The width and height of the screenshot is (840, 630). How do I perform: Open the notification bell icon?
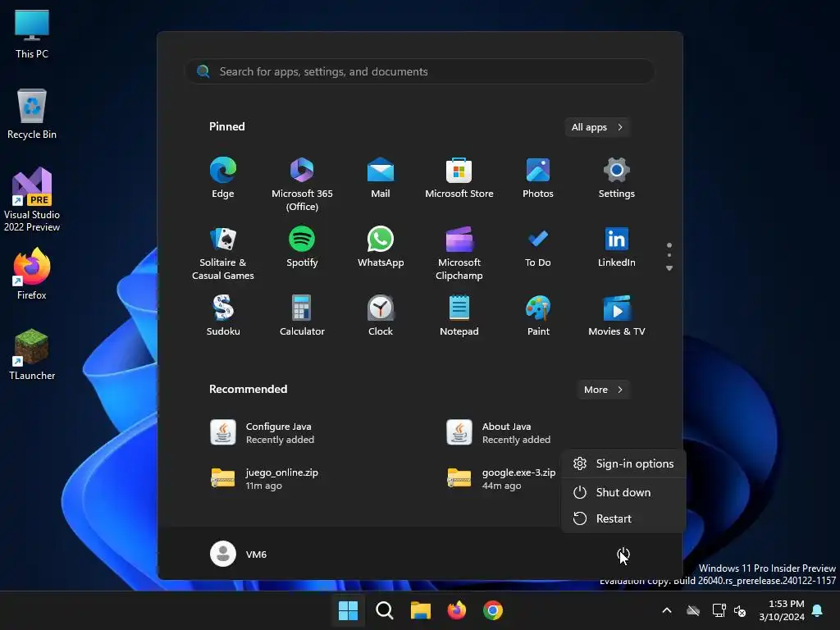click(x=818, y=610)
